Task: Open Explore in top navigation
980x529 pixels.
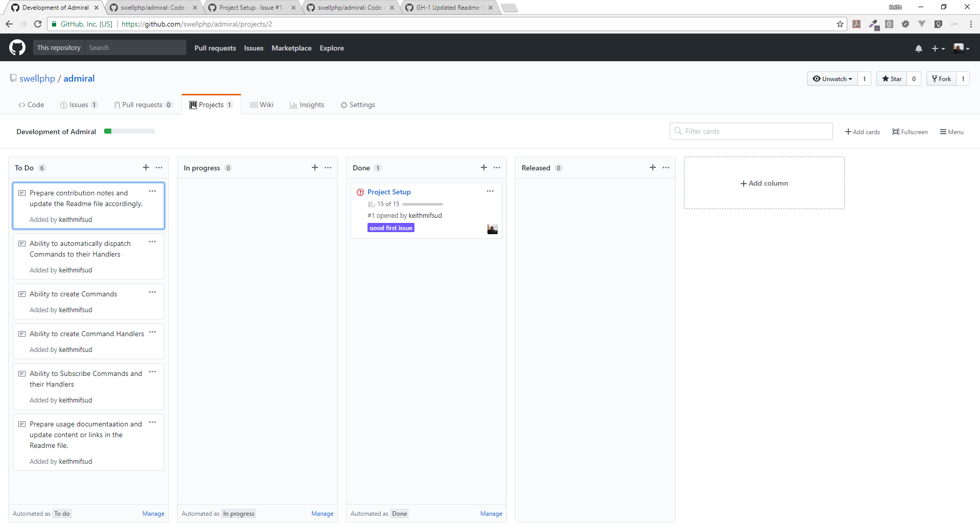Action: coord(332,48)
